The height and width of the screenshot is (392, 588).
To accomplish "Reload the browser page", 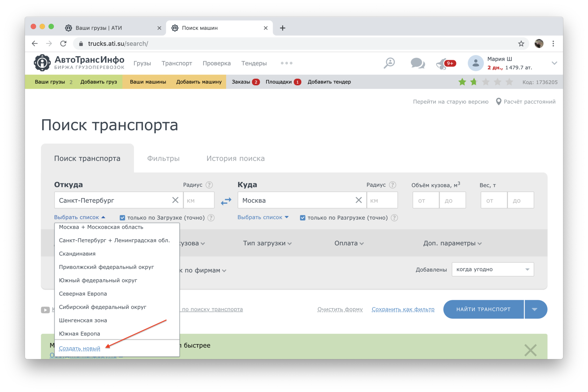I will pyautogui.click(x=63, y=44).
